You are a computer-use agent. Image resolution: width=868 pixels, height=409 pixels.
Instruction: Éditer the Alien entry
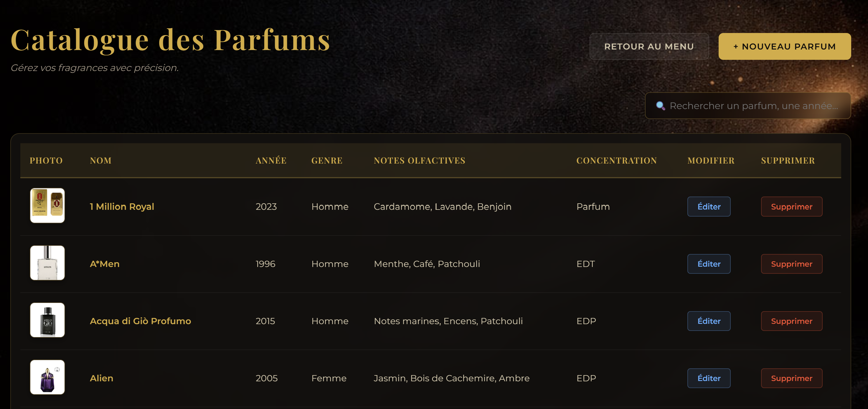coord(709,378)
